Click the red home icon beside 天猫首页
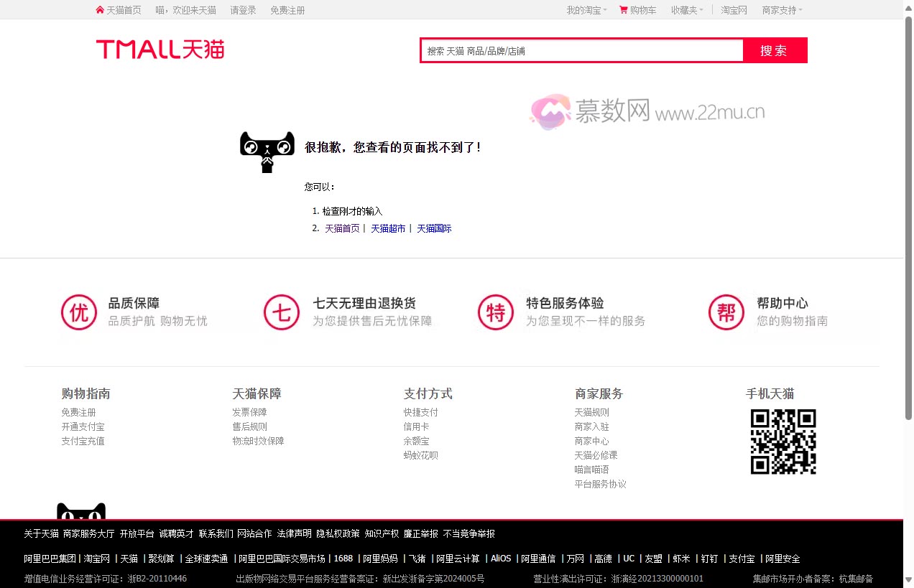The width and height of the screenshot is (914, 588). tap(100, 10)
